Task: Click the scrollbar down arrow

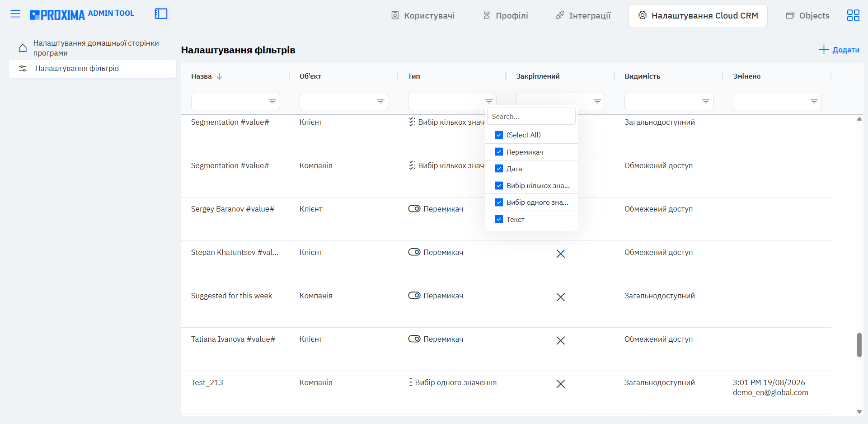Action: coord(859,412)
